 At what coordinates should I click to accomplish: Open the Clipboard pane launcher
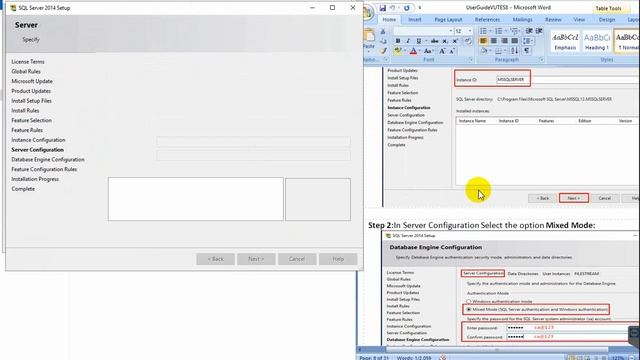[386, 60]
